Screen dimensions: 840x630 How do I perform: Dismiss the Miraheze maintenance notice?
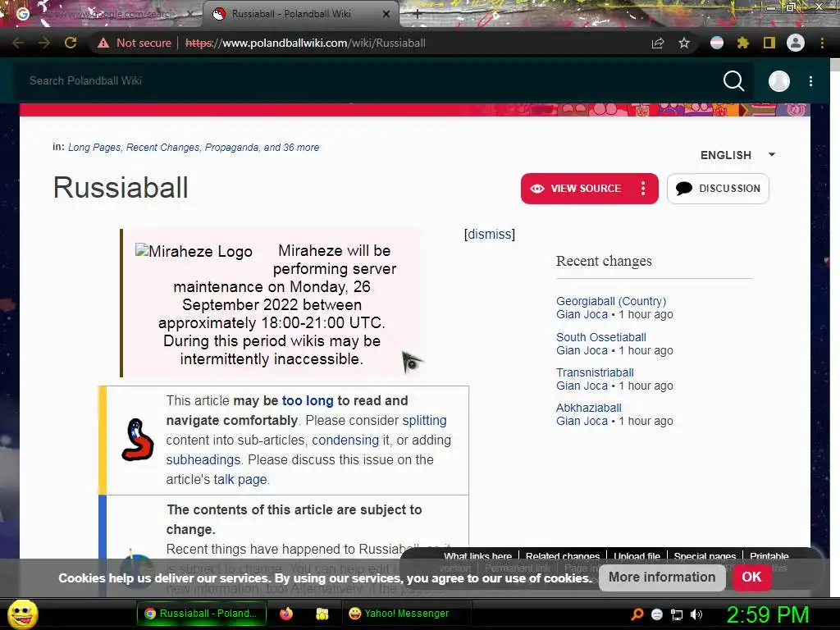coord(490,234)
